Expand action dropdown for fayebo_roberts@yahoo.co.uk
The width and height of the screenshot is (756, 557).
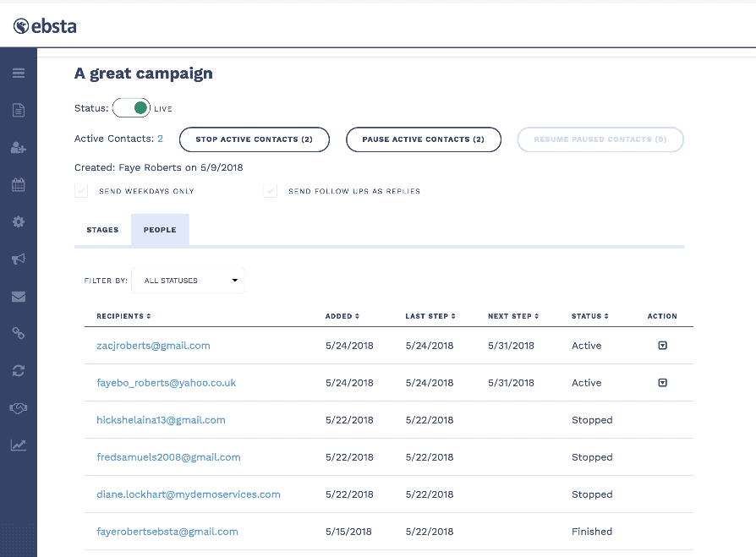click(662, 383)
